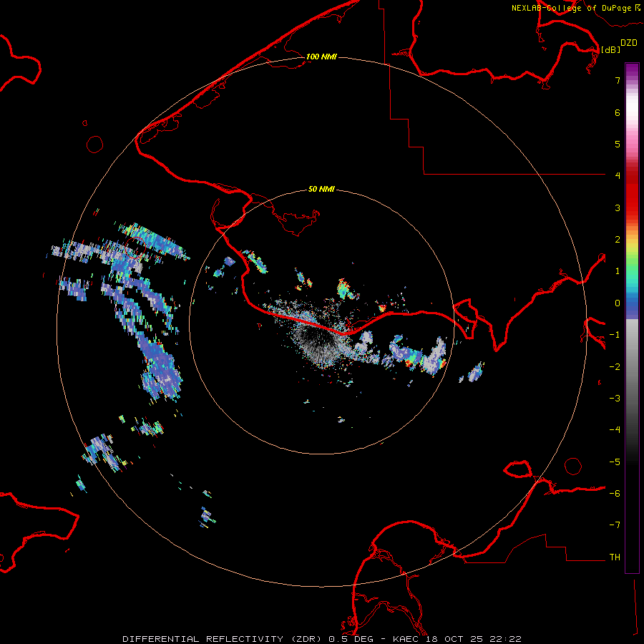Click the 6 value on the color scale
This screenshot has width=644, height=644.
pos(618,112)
